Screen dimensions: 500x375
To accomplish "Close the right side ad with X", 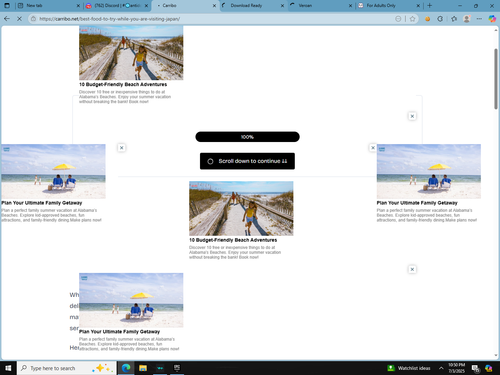I will pos(373,148).
